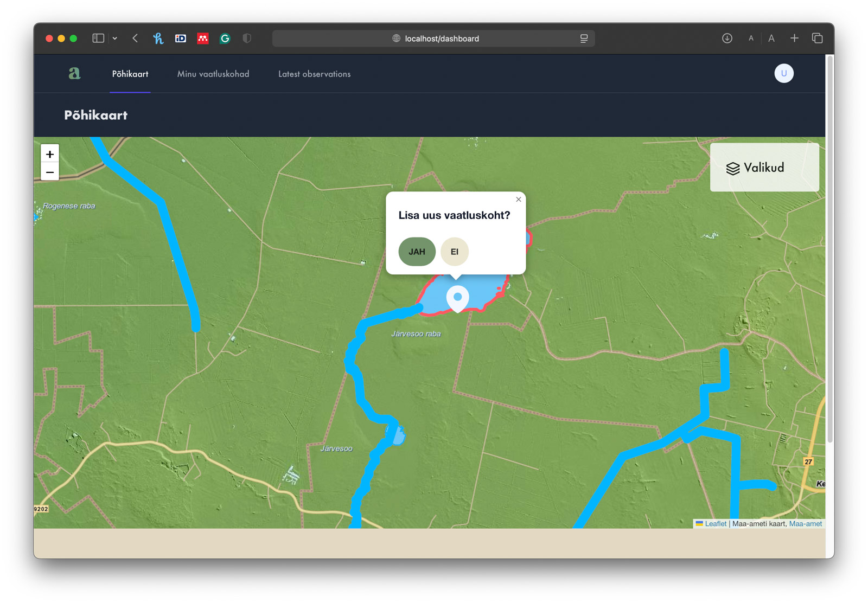The image size is (868, 603).
Task: Toggle reader view in the address bar
Action: click(x=583, y=38)
